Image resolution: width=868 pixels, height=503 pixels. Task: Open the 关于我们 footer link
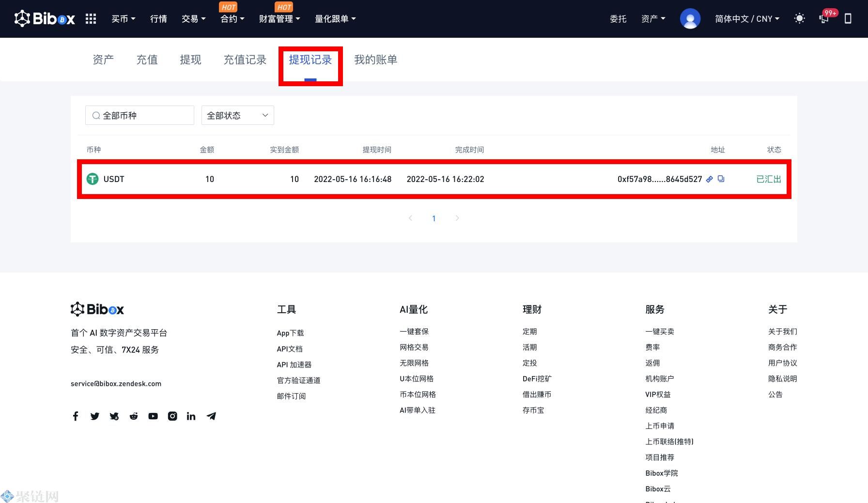coord(782,331)
